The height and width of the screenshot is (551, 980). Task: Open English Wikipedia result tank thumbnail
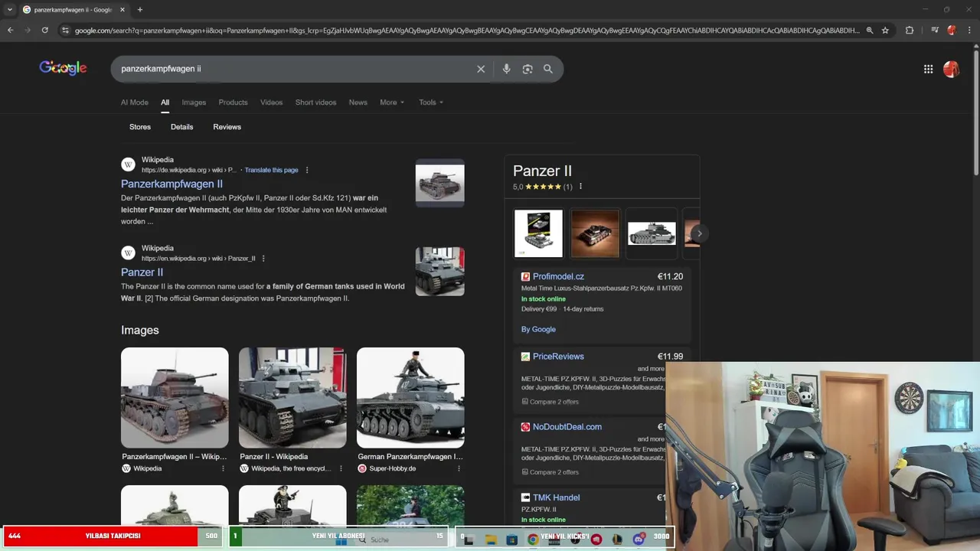[x=439, y=272]
